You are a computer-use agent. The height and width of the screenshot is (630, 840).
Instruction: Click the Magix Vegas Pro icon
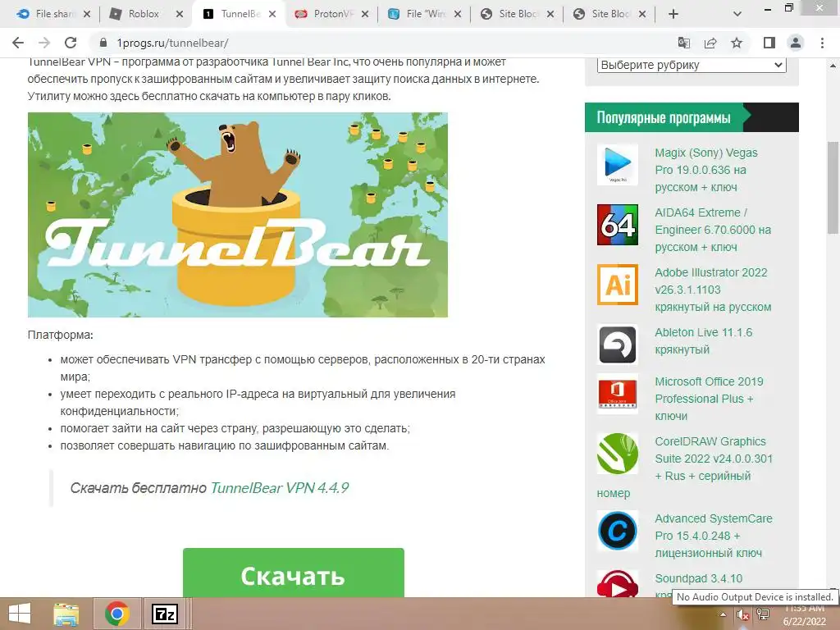point(617,164)
